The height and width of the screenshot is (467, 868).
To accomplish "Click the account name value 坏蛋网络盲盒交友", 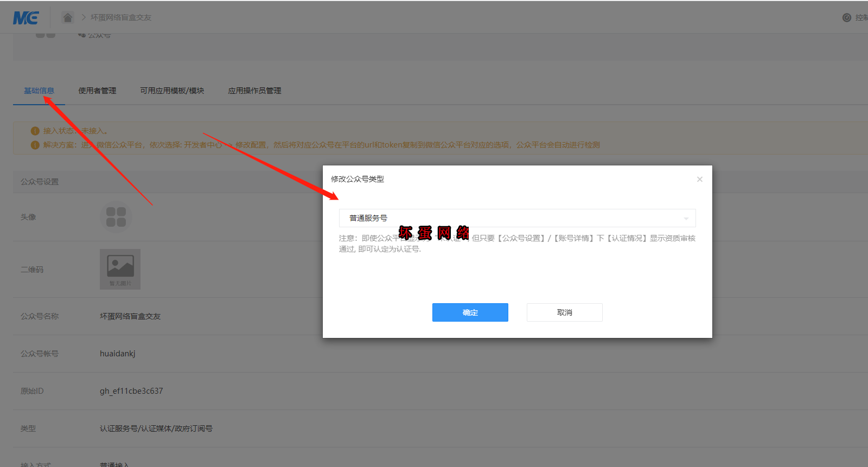I will [x=130, y=316].
